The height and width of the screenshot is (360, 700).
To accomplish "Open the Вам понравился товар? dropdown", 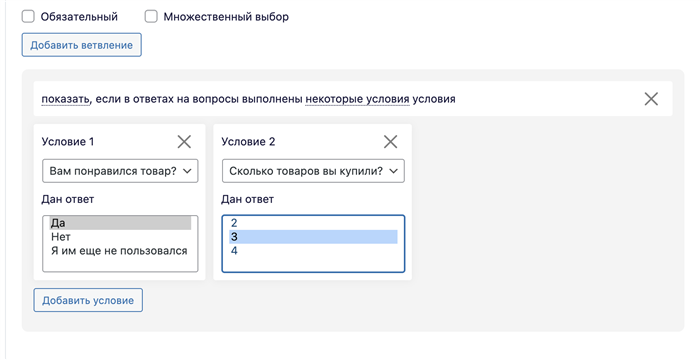I will [x=120, y=171].
